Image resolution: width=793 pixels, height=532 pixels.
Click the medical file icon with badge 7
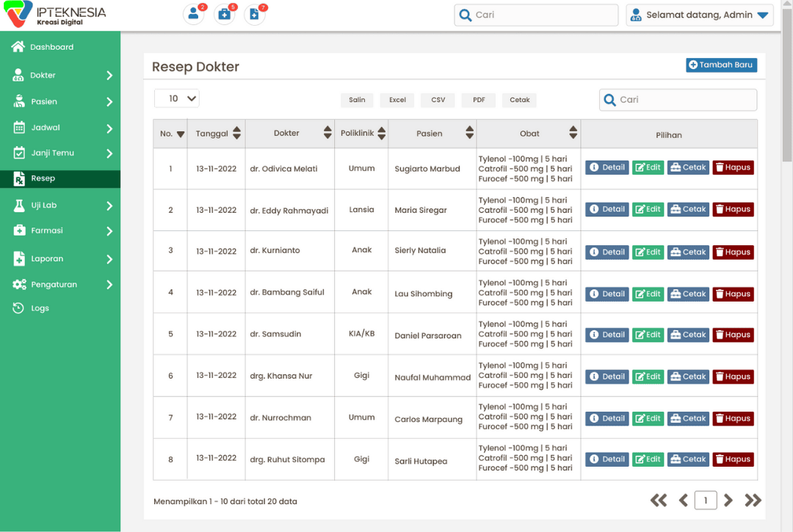[x=254, y=14]
